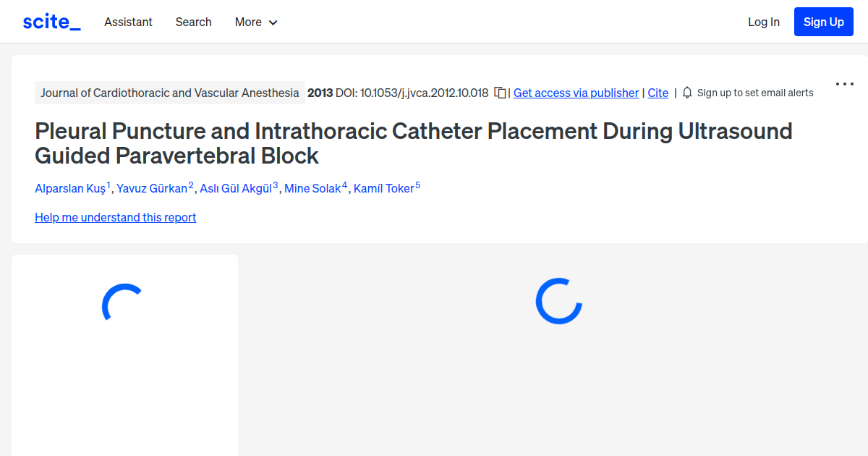Viewport: 868px width, 456px height.
Task: Select author Kamil Toker
Action: click(x=382, y=187)
